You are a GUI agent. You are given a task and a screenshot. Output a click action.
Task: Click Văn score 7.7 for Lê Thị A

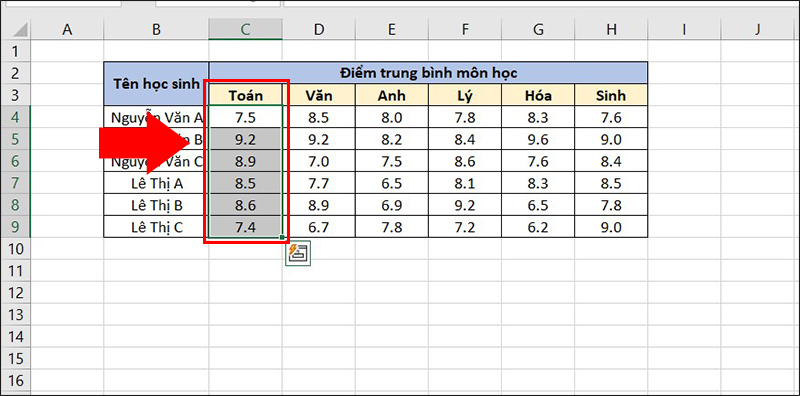point(319,183)
